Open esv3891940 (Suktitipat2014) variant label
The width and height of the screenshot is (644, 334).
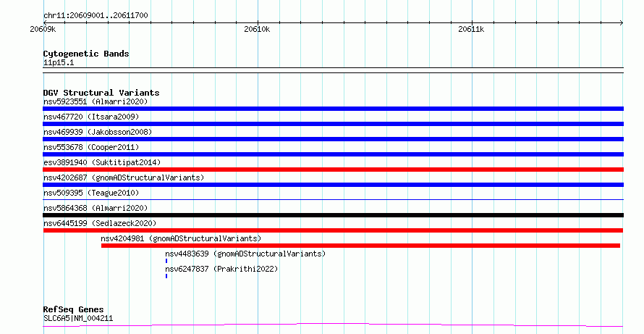[102, 162]
